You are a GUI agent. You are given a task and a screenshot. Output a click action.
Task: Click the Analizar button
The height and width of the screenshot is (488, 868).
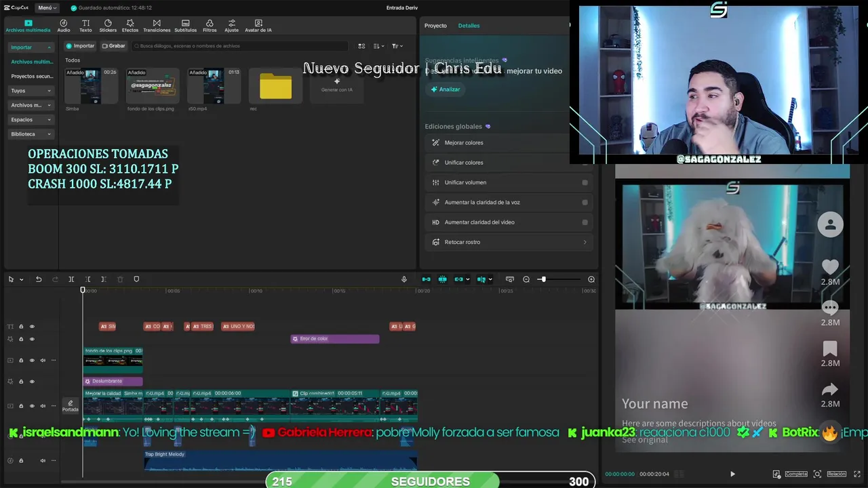(x=446, y=89)
